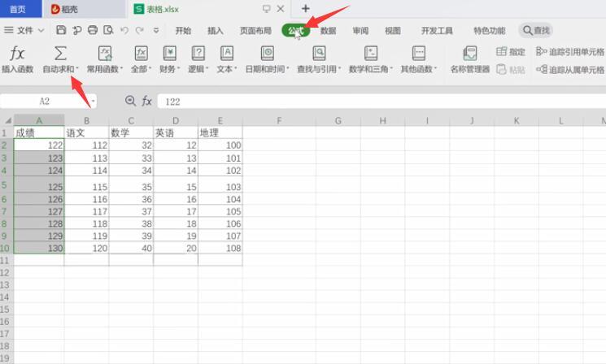Click the formula bar showing 122
The height and width of the screenshot is (364, 606).
(381, 102)
